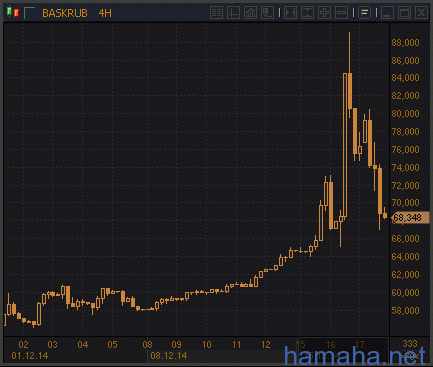Fit chart horizontally with compress icon
Image resolution: width=433 pixels, height=367 pixels.
coord(290,13)
